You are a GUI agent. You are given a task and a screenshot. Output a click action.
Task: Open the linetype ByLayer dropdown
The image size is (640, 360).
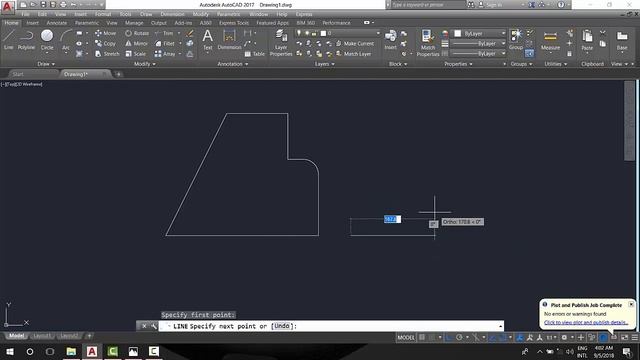478,53
